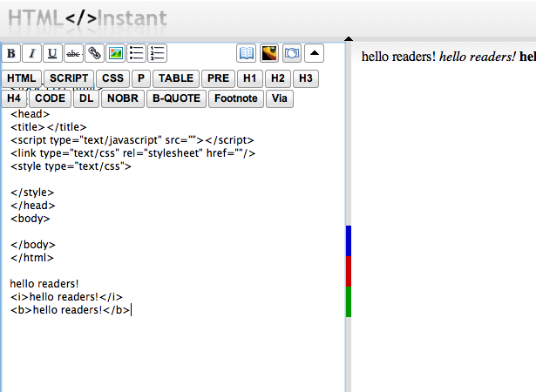This screenshot has height=392, width=536.
Task: Insert a hyperlink with chain icon
Action: click(x=94, y=53)
